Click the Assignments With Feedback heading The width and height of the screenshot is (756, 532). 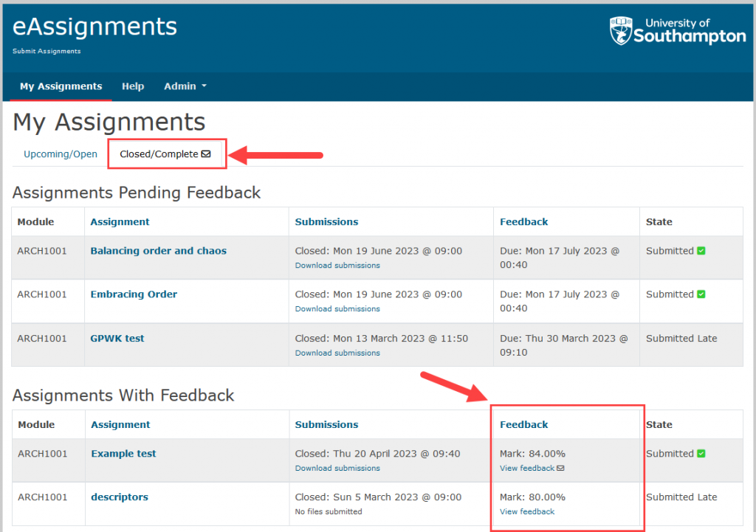click(x=123, y=395)
